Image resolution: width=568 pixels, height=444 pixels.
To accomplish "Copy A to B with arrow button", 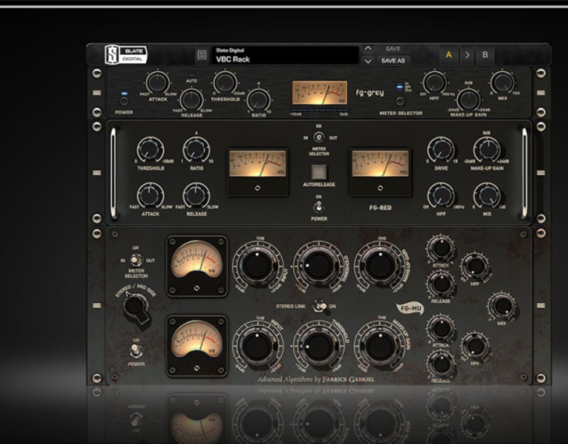I will point(467,55).
